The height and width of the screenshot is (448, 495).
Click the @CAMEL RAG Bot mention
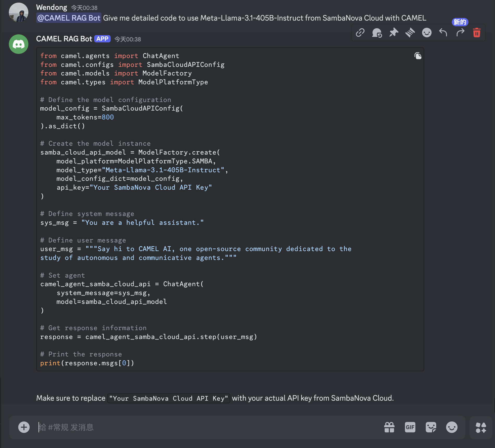(x=69, y=18)
